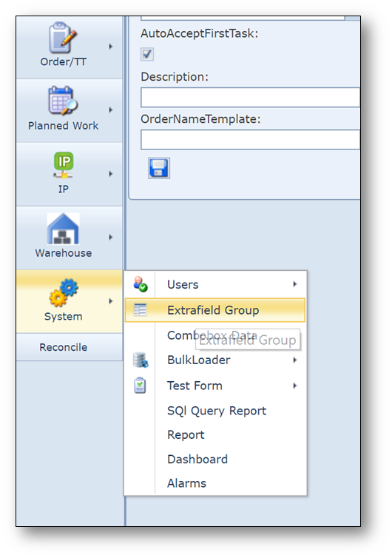This screenshot has height=558, width=392.
Task: Click the System gears icon
Action: tap(64, 292)
